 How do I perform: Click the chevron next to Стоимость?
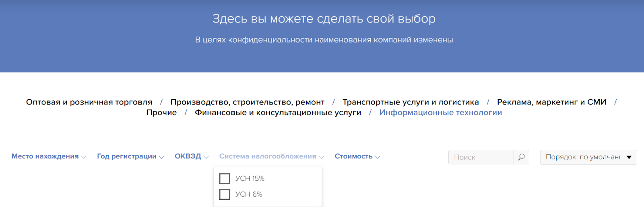click(378, 157)
